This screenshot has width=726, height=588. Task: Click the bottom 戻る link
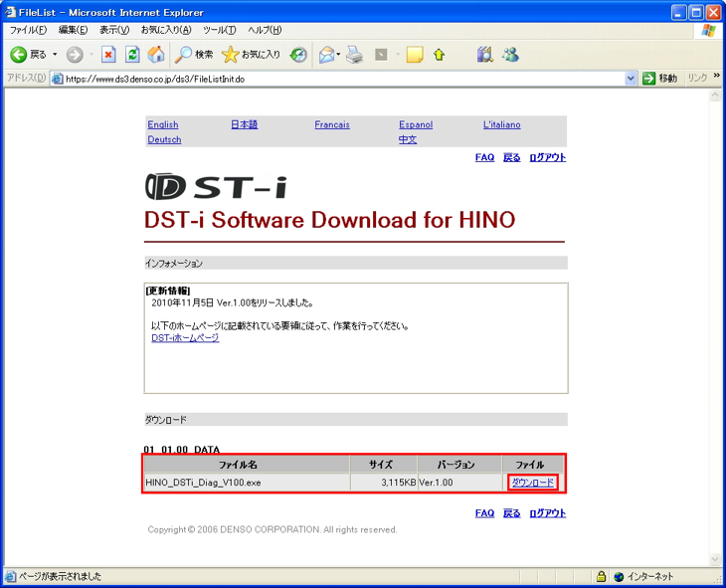click(x=511, y=513)
